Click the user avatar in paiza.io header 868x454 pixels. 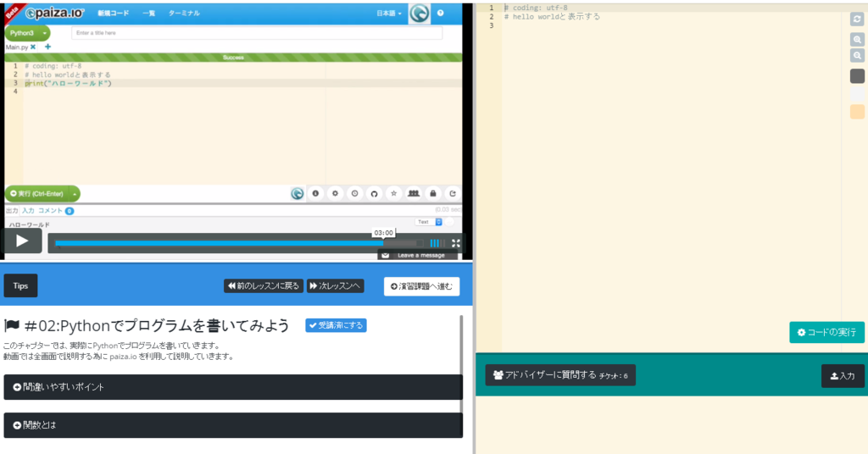coord(419,14)
